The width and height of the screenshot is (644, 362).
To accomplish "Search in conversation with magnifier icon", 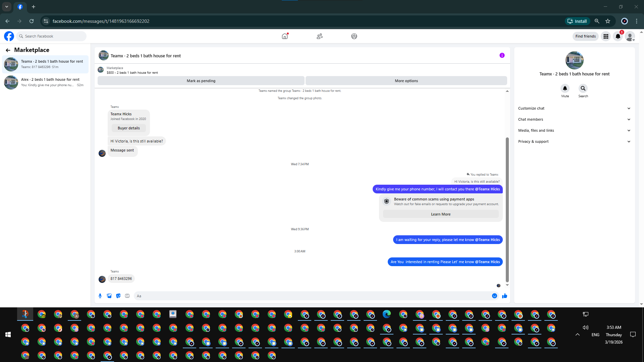I will [x=583, y=88].
